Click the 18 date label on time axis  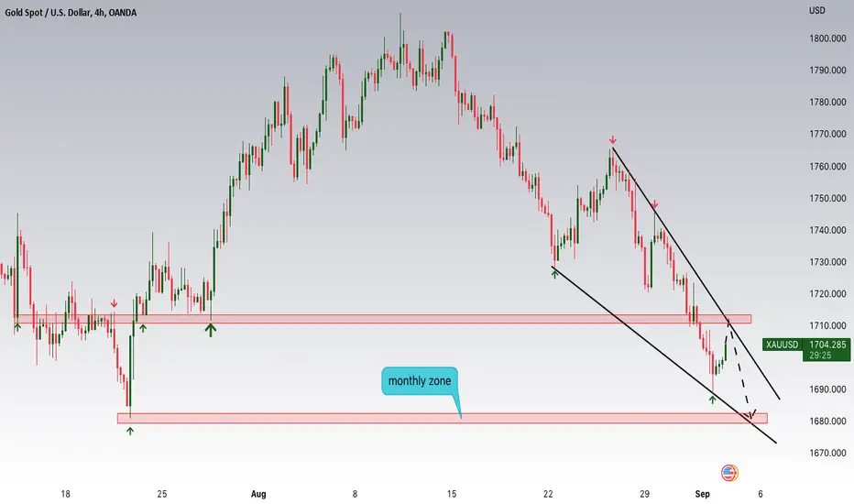pyautogui.click(x=65, y=494)
